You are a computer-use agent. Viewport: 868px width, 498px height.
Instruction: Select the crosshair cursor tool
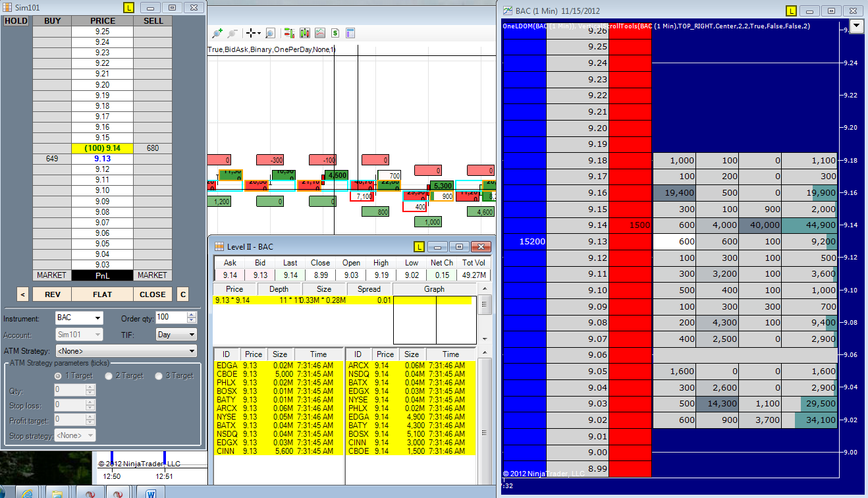[250, 33]
